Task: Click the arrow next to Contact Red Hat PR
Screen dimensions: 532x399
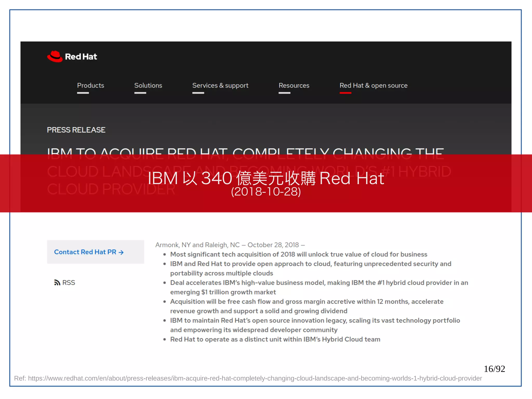Action: [121, 252]
